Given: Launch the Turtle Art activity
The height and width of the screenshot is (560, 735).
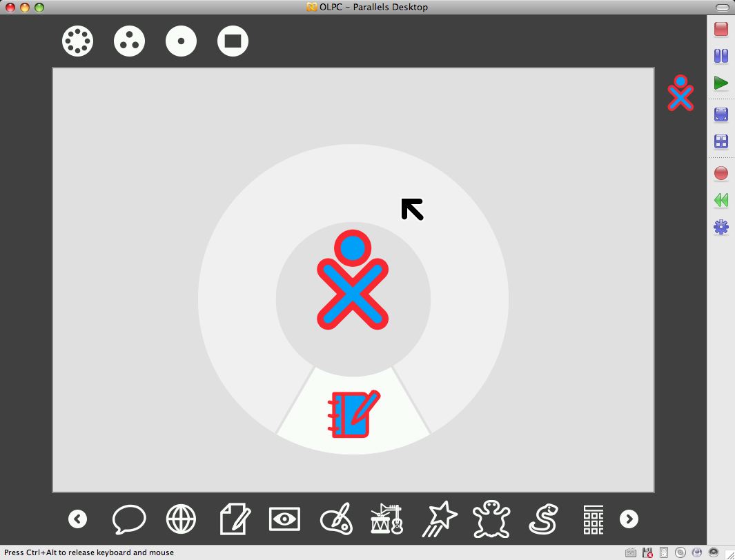Looking at the screenshot, I should [491, 519].
